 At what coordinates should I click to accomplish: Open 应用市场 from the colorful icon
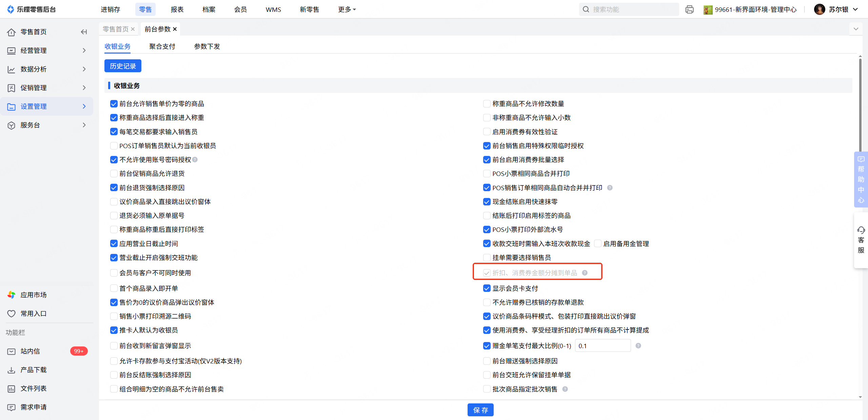[x=11, y=295]
